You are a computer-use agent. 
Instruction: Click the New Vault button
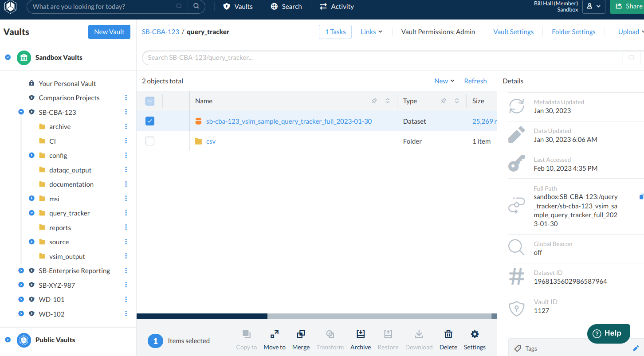[x=109, y=32]
